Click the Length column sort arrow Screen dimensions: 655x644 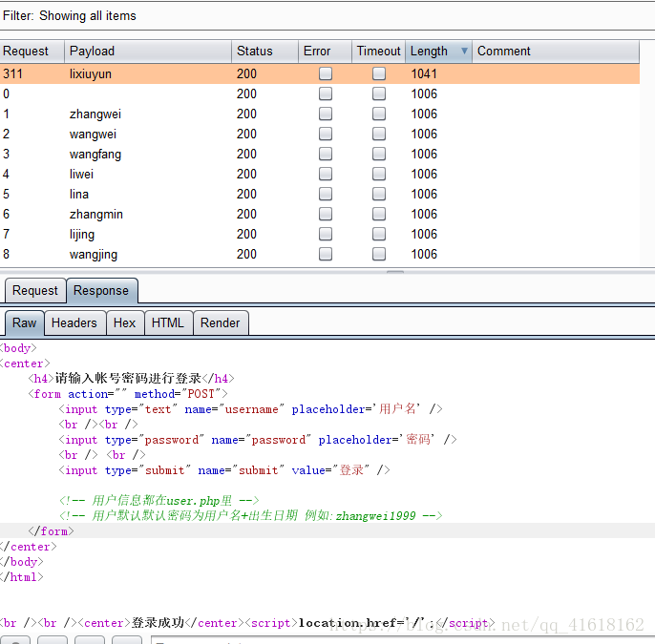464,51
